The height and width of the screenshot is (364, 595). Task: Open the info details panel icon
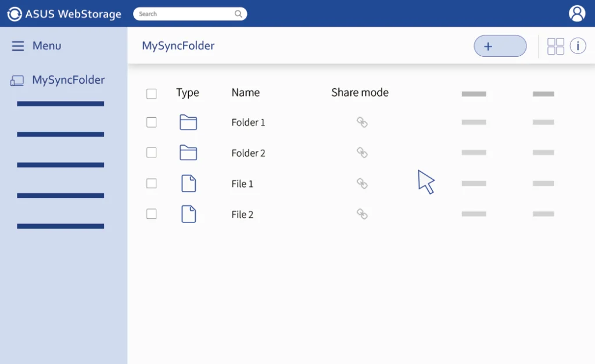click(x=578, y=46)
